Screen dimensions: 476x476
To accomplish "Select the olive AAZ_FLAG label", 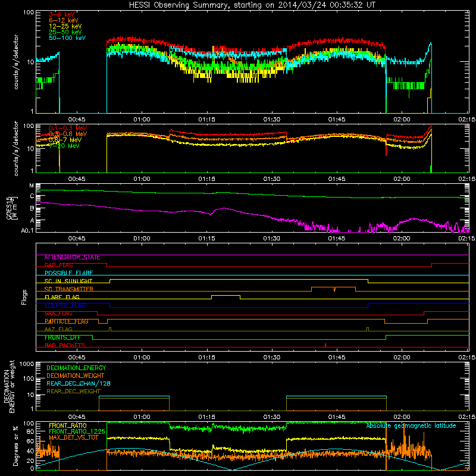I will coord(58,330).
